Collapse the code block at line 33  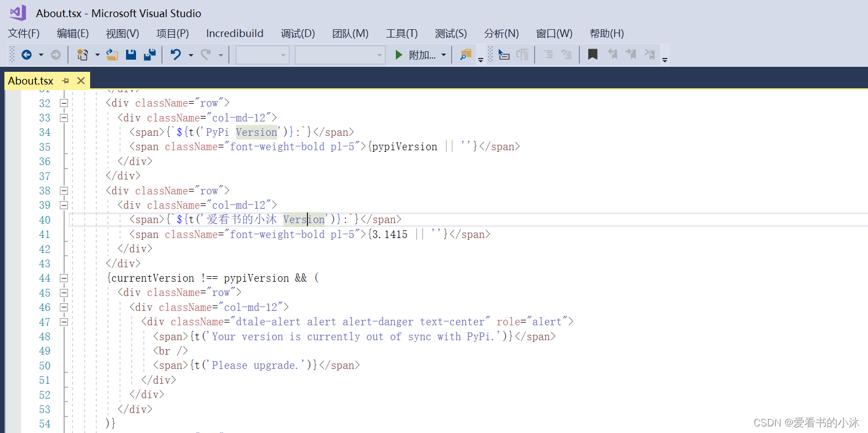64,118
